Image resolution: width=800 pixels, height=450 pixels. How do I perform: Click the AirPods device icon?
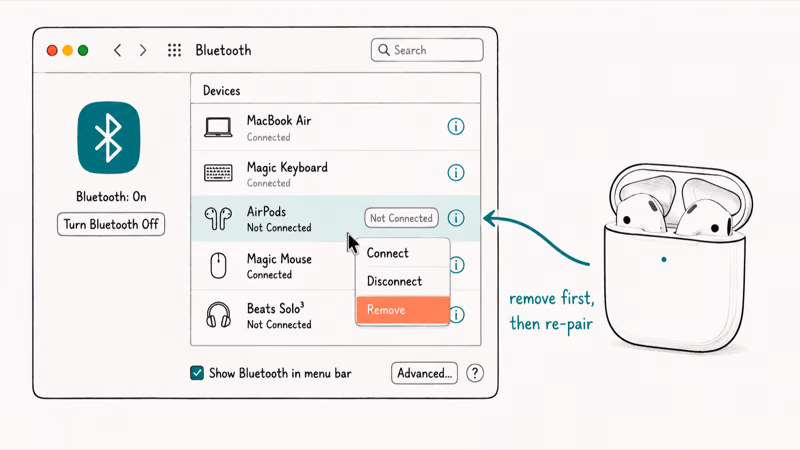click(218, 218)
